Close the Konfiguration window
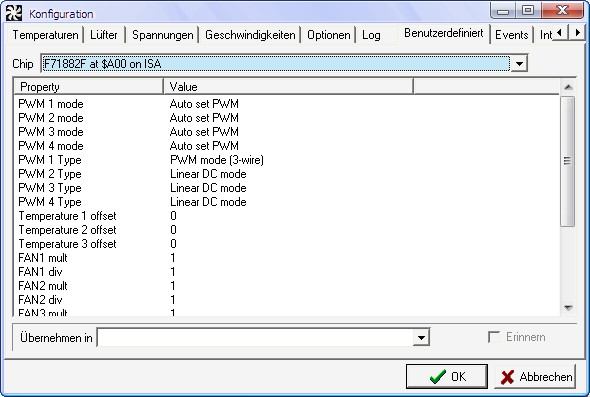Screen dimensions: 590x397 click(x=563, y=11)
